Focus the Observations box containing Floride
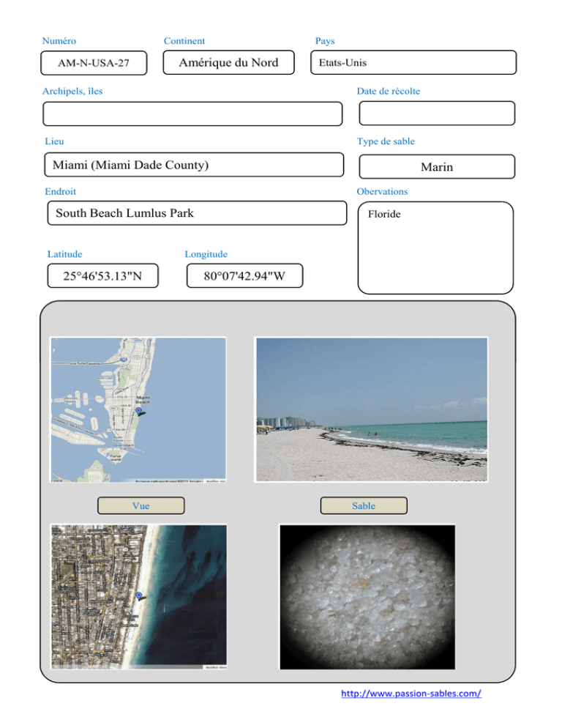This screenshot has height=728, width=562. 435,247
